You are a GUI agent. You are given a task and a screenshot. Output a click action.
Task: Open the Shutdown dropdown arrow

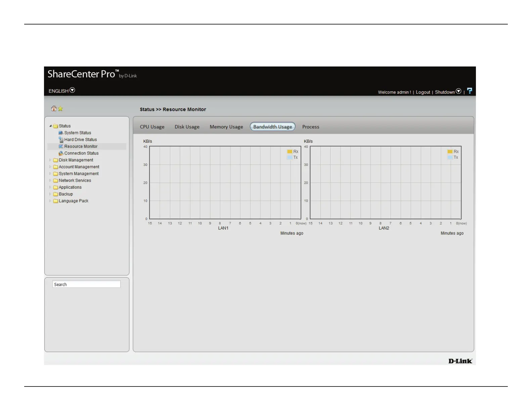click(x=458, y=91)
